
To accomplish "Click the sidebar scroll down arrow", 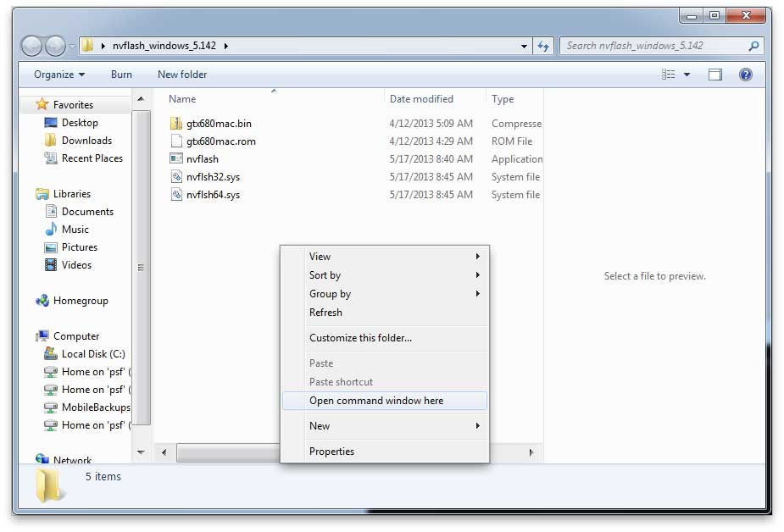I will coord(141,452).
